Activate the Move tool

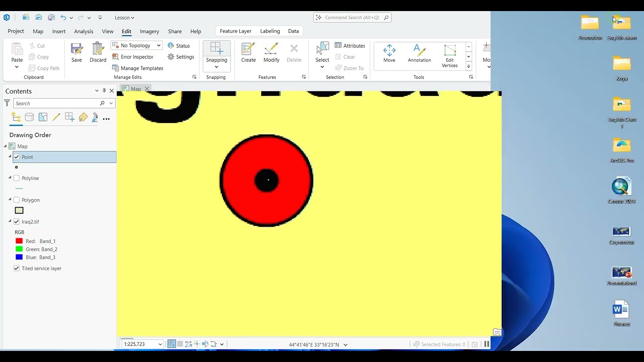click(389, 52)
